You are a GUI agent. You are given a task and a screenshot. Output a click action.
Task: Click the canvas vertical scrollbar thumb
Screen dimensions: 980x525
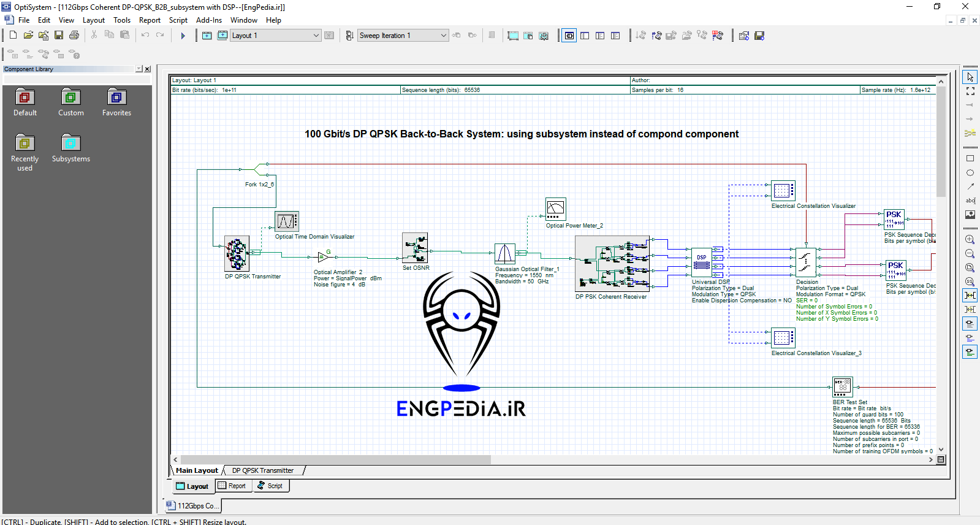coord(941,142)
